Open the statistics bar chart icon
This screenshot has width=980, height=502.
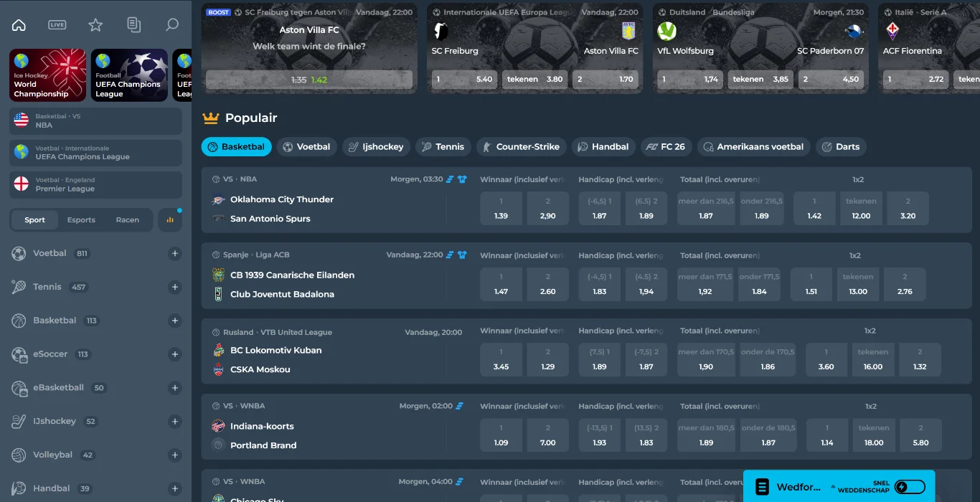click(170, 219)
